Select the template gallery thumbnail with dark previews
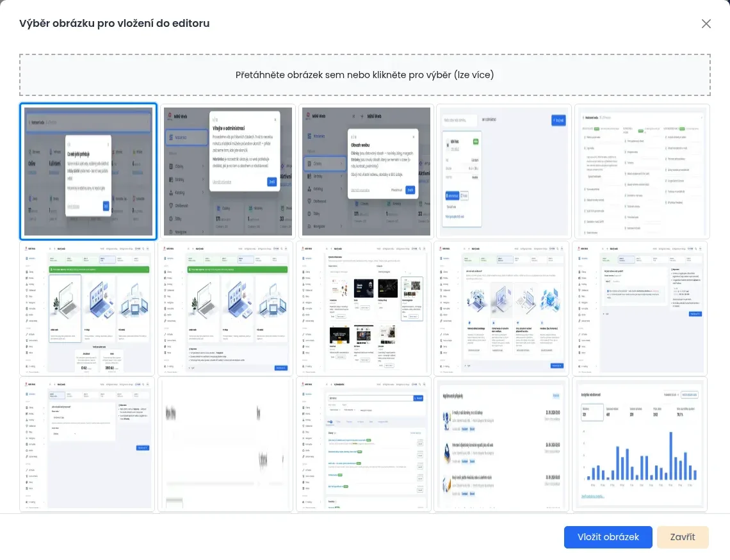Screen dimensions: 730x560 [364, 308]
